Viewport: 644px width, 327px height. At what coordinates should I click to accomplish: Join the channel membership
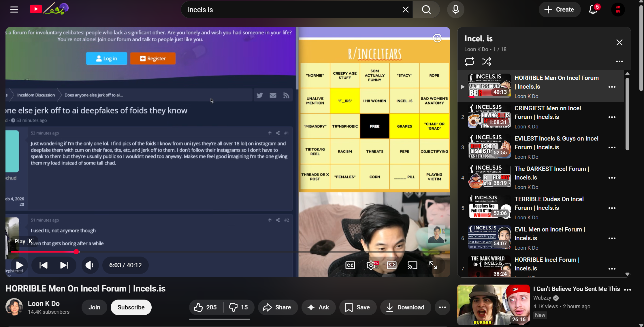pyautogui.click(x=94, y=307)
